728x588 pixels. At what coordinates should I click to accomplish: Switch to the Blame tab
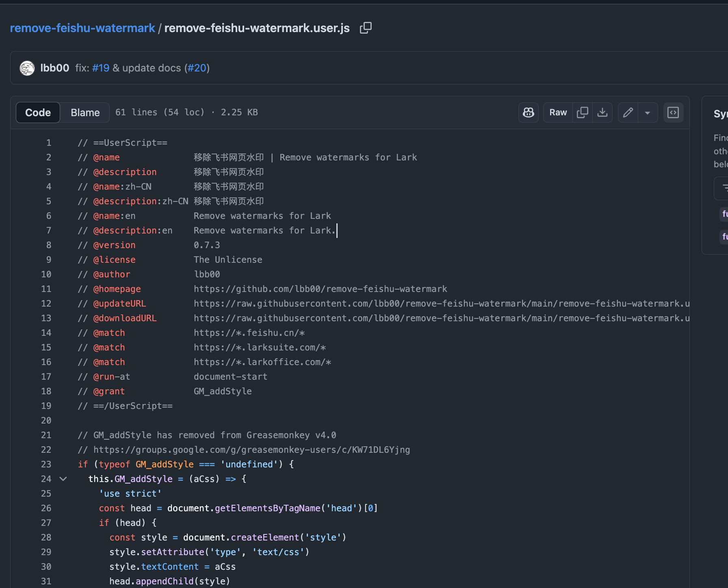pos(85,112)
